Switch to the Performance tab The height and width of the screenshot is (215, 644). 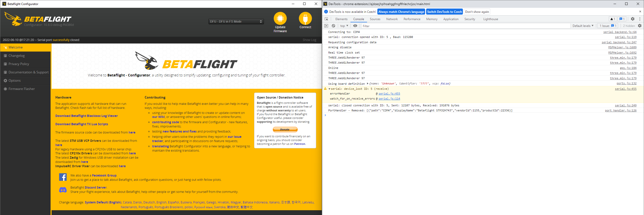(x=412, y=19)
